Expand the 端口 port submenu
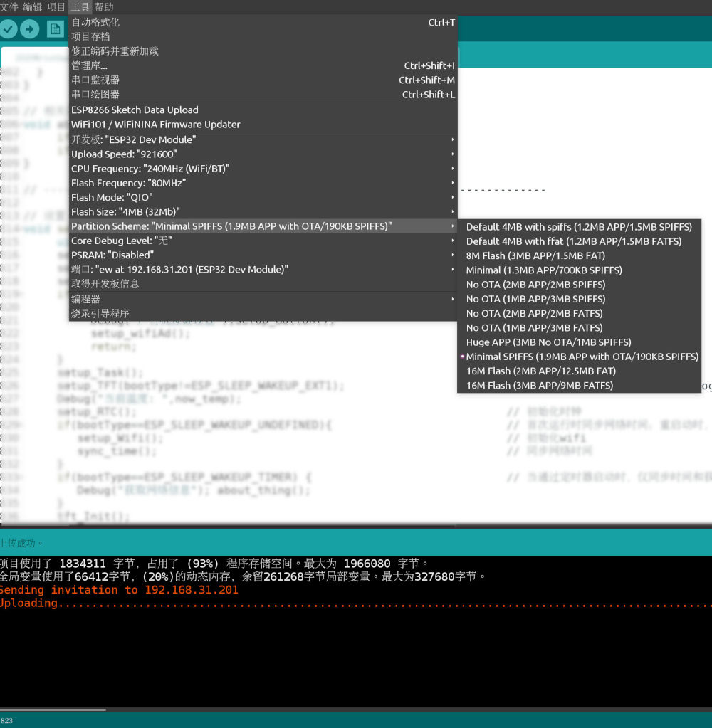This screenshot has height=728, width=712. (263, 270)
